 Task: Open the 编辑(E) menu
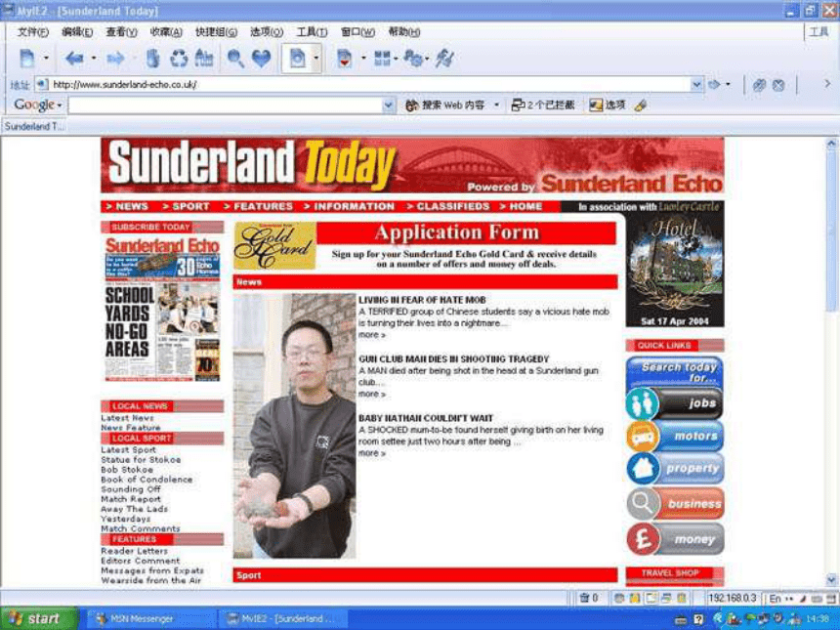coord(77,32)
